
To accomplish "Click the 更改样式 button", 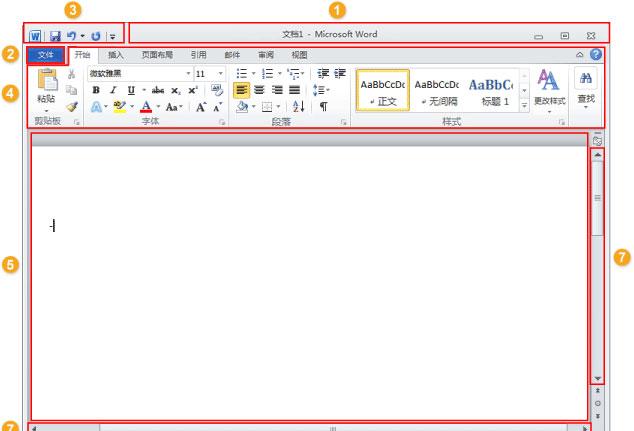I will [x=549, y=90].
